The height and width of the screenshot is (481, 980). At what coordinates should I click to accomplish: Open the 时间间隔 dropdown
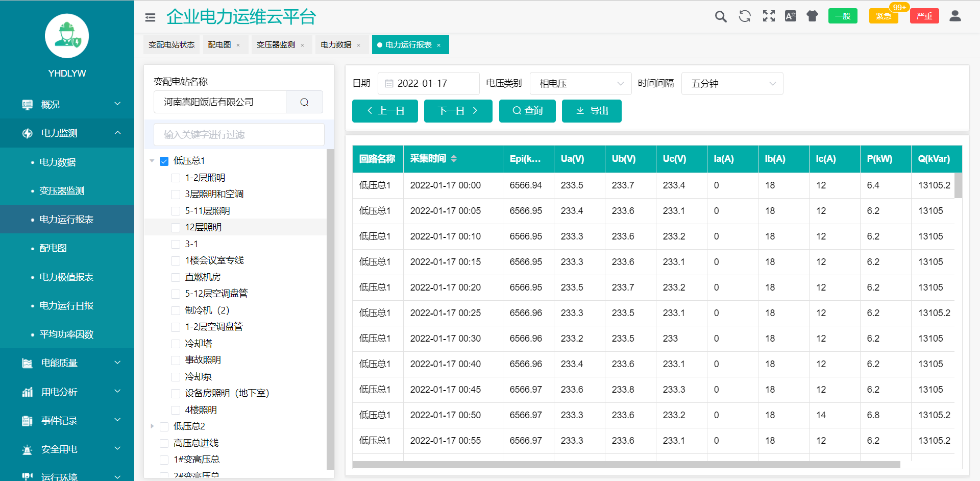point(732,84)
